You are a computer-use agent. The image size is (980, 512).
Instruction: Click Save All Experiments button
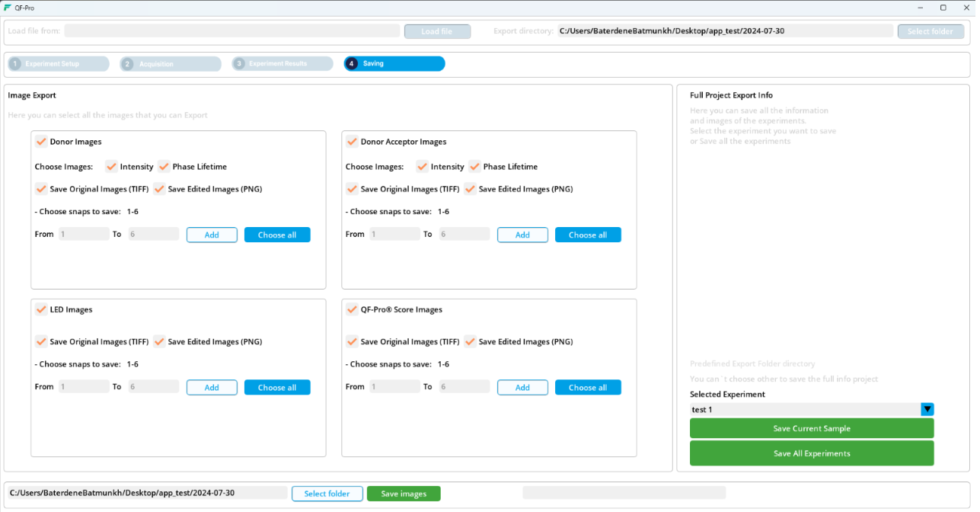[811, 453]
